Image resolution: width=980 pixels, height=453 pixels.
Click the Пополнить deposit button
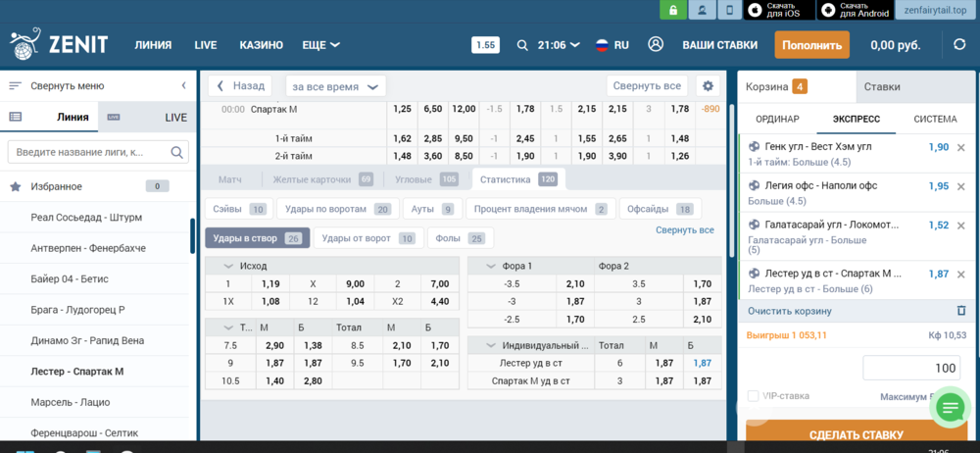click(811, 45)
